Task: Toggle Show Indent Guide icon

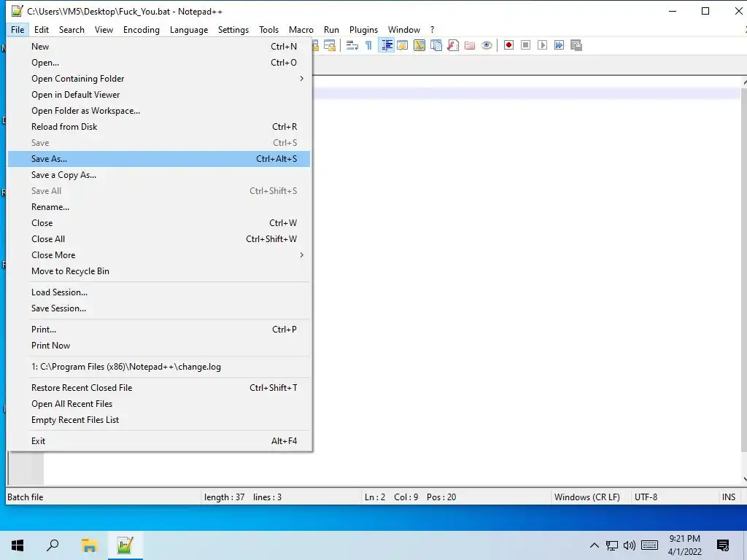Action: tap(387, 45)
